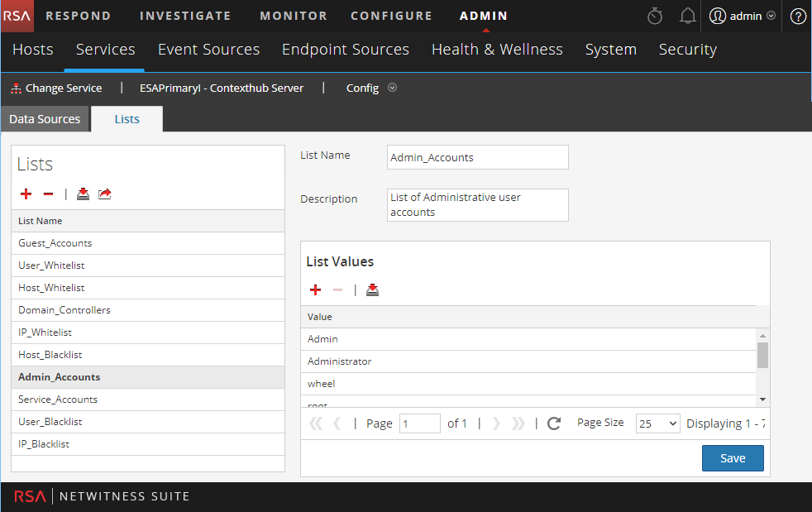Open the admin user menu
This screenshot has width=812, height=512.
742,16
